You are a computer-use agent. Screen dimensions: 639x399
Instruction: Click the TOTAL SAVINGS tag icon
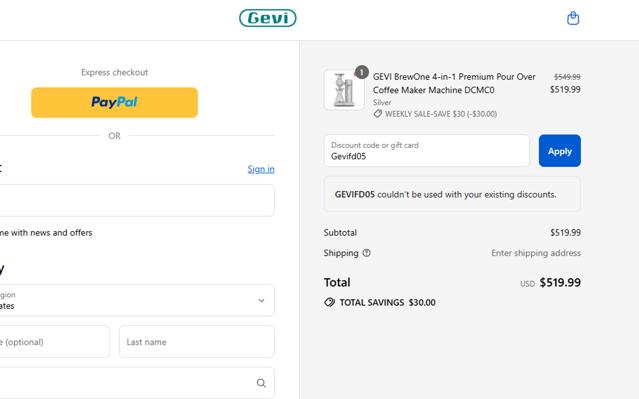point(329,302)
